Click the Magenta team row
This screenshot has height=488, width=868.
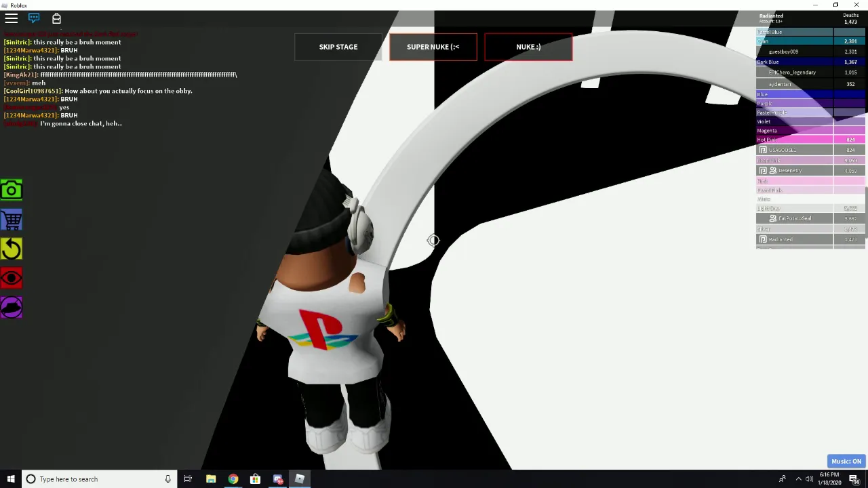click(811, 131)
